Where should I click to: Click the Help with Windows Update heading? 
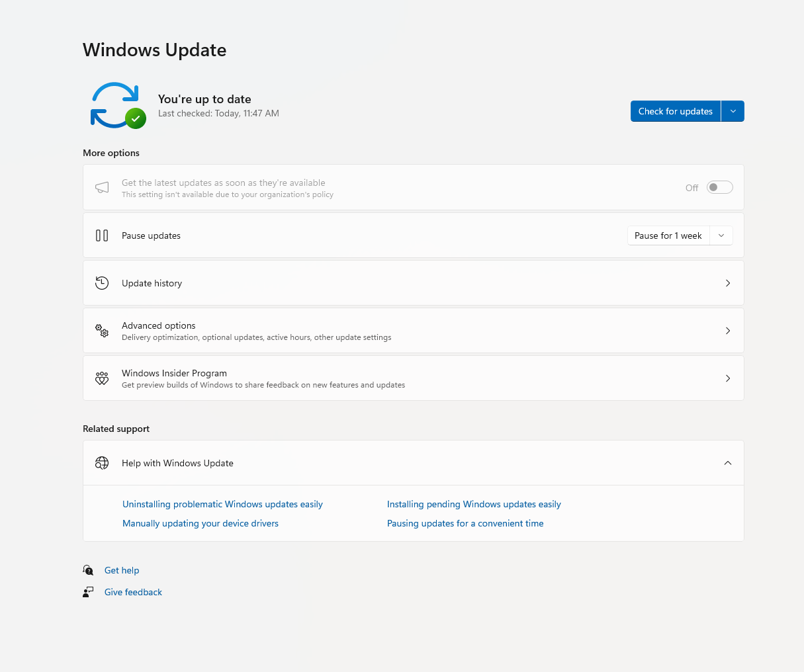click(177, 463)
